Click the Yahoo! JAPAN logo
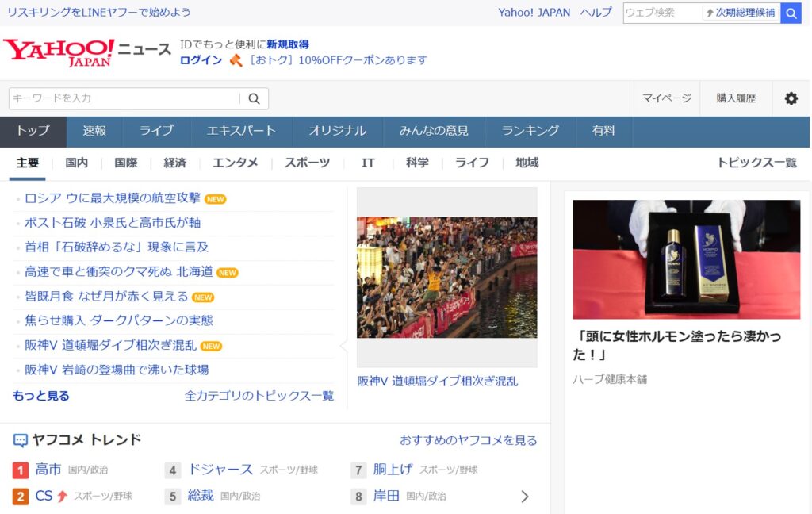Screen dimensions: 812x514 click(59, 52)
